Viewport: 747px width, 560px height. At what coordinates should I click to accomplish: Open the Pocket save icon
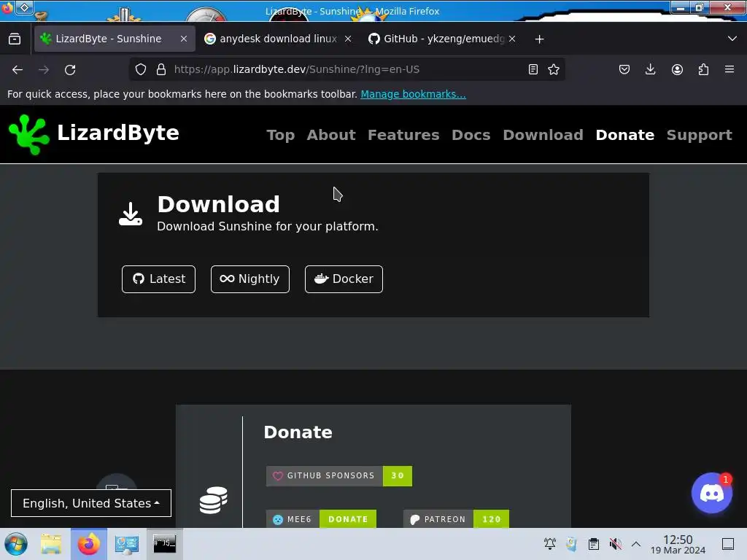[624, 69]
